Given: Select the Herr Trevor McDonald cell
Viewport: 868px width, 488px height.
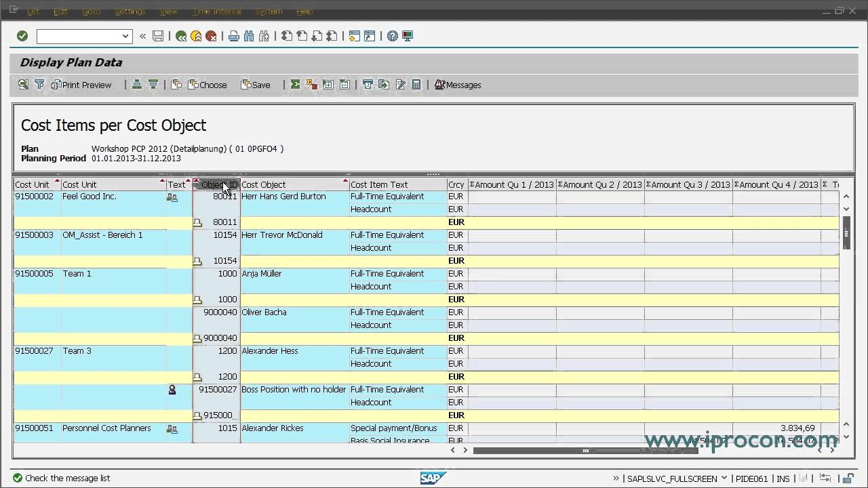Looking at the screenshot, I should pyautogui.click(x=294, y=235).
